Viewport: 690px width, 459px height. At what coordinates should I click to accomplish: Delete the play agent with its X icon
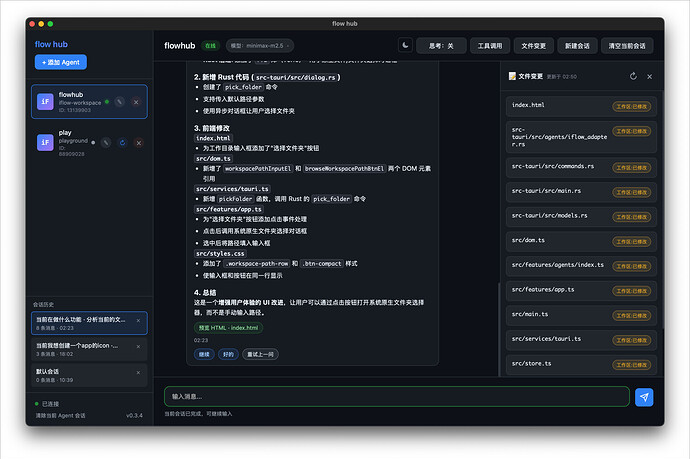(x=137, y=144)
